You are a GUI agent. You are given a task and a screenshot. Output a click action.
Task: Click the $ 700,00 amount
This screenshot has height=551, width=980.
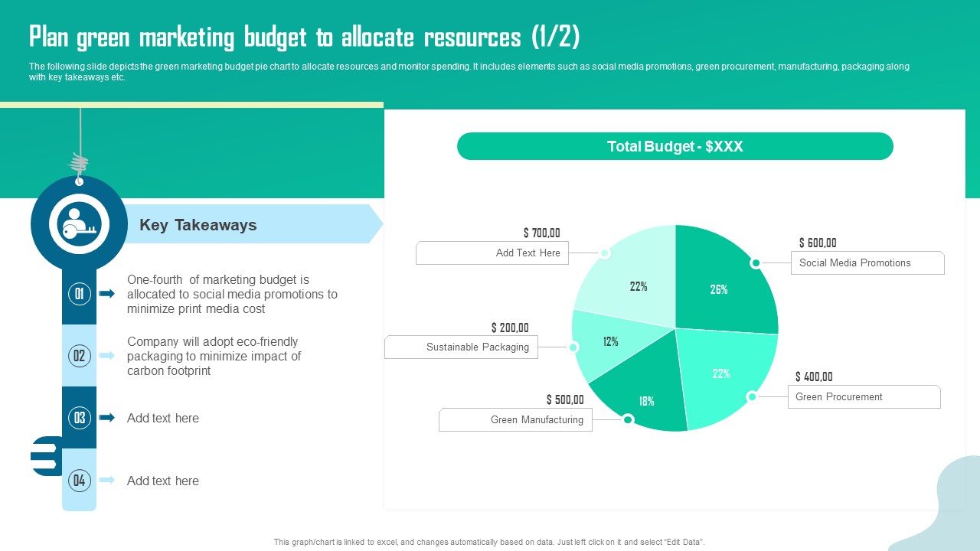542,233
